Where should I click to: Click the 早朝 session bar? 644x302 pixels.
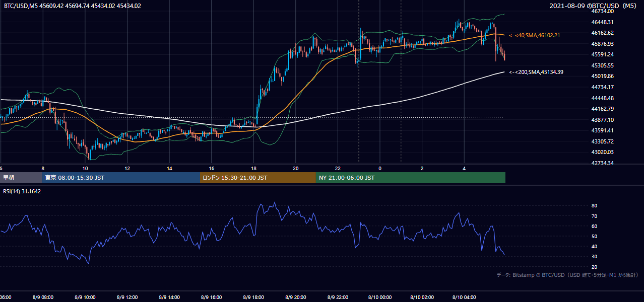[x=21, y=178]
